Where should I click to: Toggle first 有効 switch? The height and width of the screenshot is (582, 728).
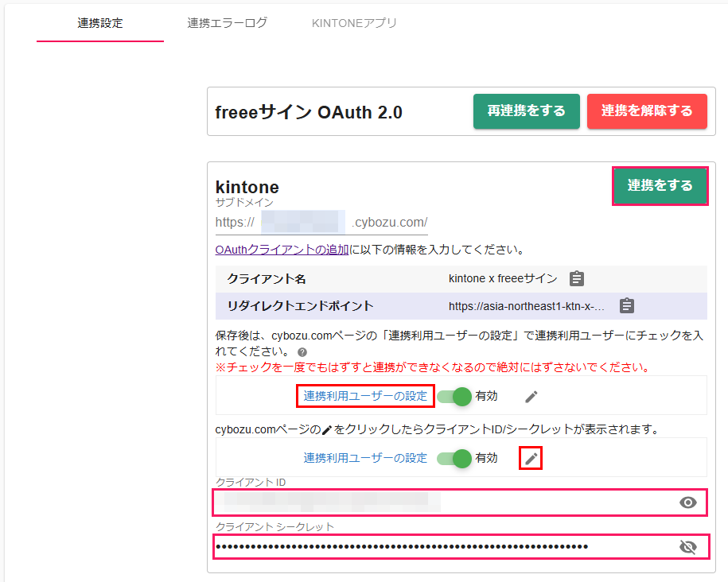tap(454, 397)
